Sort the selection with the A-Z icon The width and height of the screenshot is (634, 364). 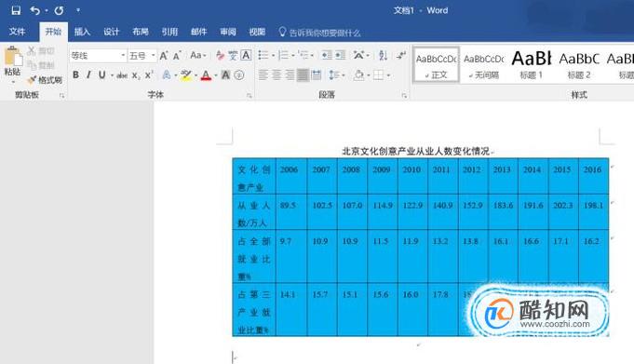point(383,55)
